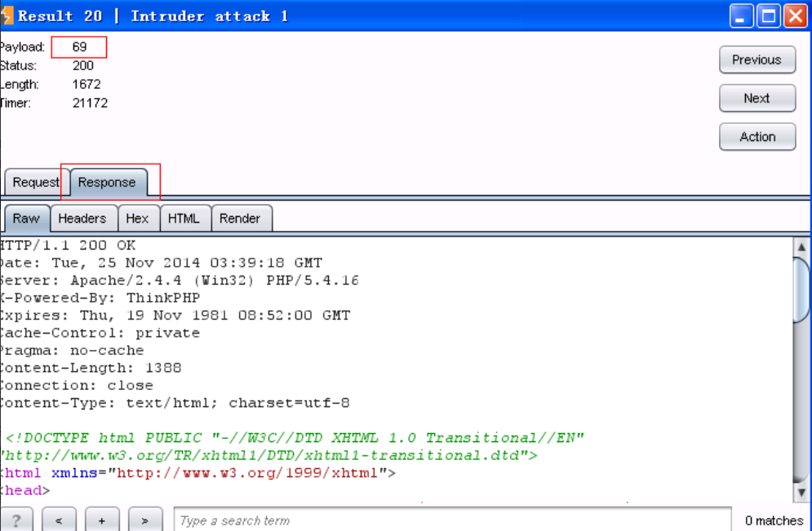Click the Content-Type header line
The image size is (812, 531).
(x=175, y=403)
